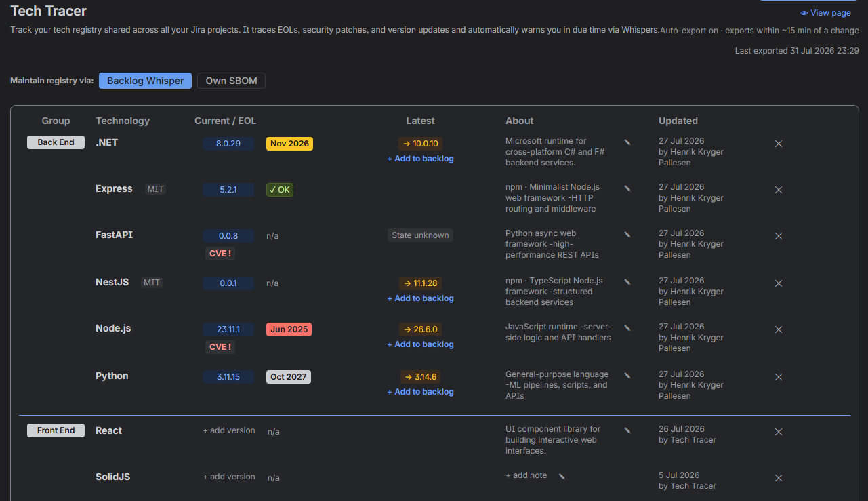Click the latest version 26.6.0 badge
The image size is (868, 501).
pyautogui.click(x=420, y=329)
